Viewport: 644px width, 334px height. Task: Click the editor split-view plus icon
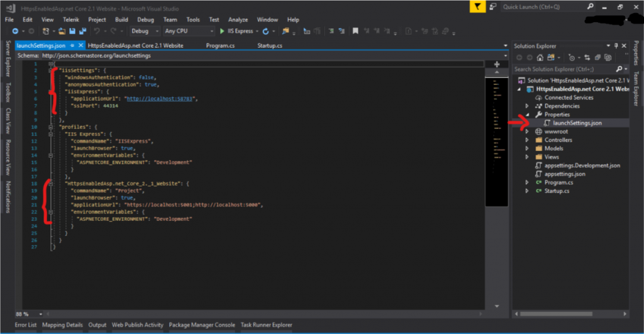coord(497,64)
